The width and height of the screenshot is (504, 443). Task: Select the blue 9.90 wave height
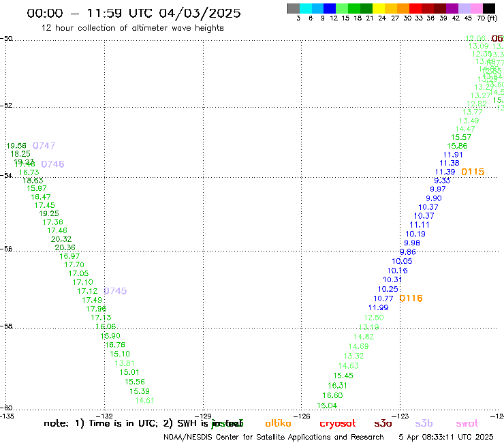[x=434, y=198]
